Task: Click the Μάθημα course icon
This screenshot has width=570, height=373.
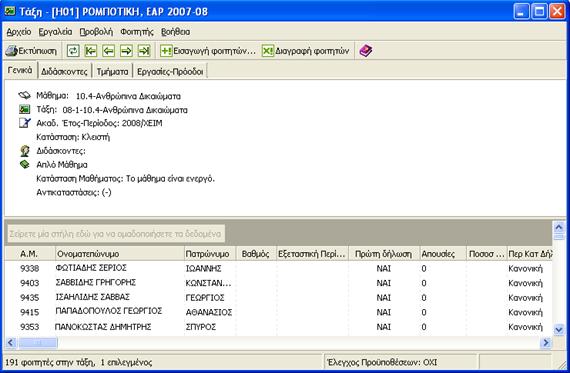Action: [25, 96]
